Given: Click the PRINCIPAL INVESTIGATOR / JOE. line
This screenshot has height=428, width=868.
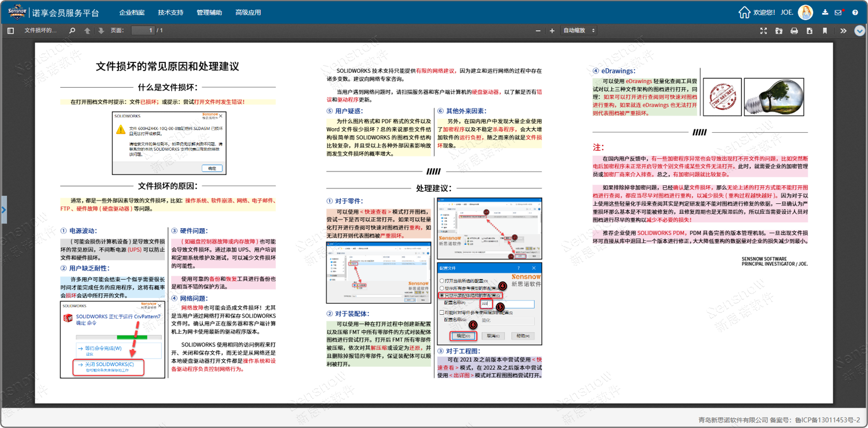Looking at the screenshot, I should tap(774, 264).
